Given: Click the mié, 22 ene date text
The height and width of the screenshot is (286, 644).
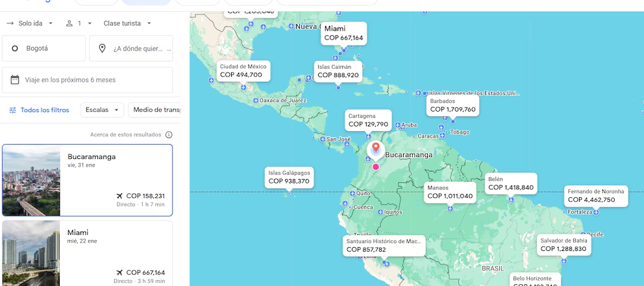Looking at the screenshot, I should tap(82, 241).
